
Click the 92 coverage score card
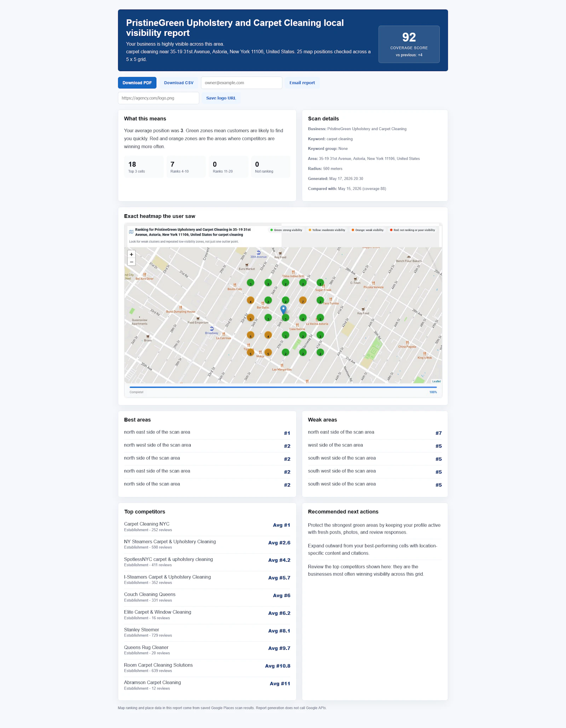coord(409,44)
